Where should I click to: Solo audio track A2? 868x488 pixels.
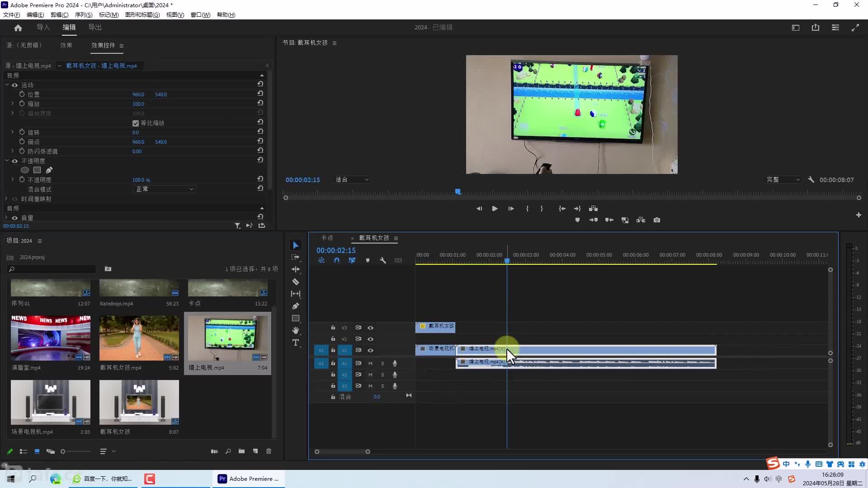tap(382, 375)
